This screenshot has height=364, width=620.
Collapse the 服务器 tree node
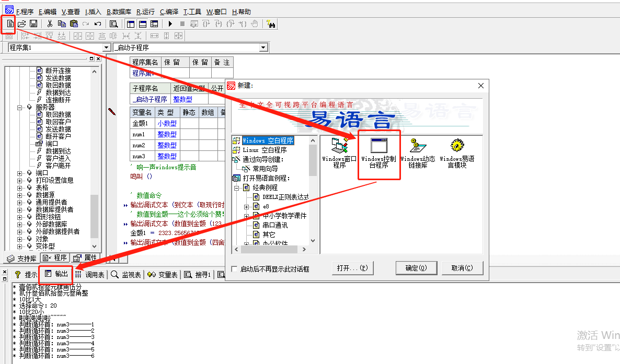(19, 108)
